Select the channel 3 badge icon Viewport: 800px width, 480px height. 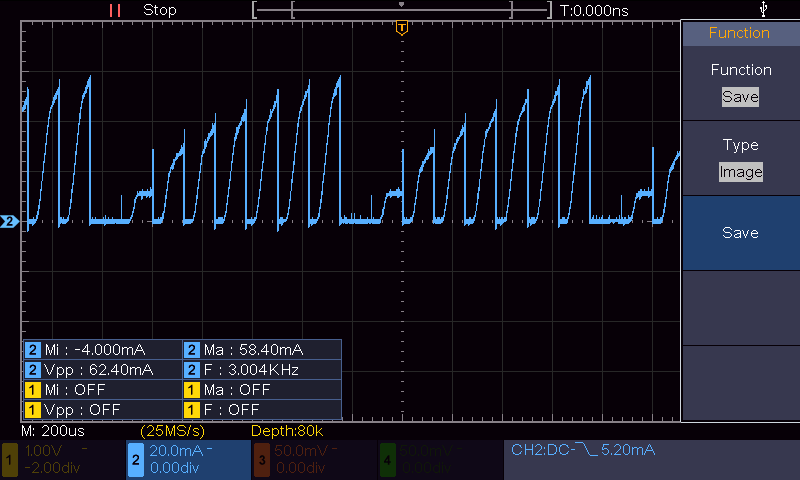click(262, 460)
